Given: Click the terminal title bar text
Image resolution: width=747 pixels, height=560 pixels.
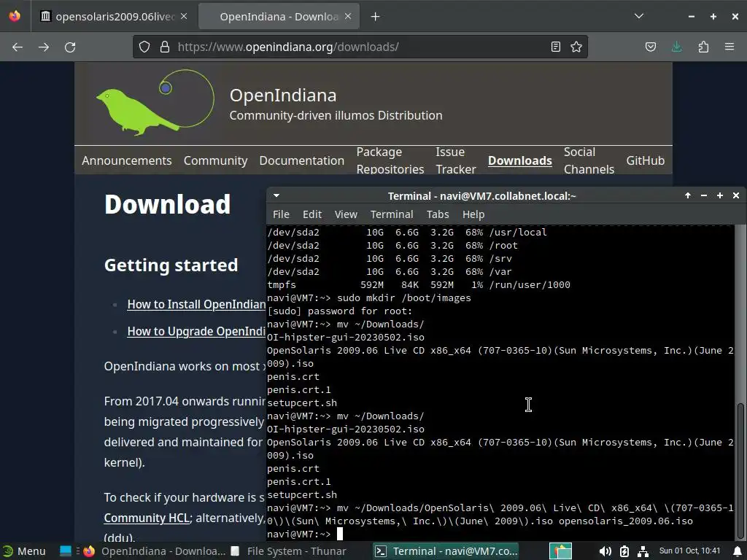Looking at the screenshot, I should tap(481, 196).
